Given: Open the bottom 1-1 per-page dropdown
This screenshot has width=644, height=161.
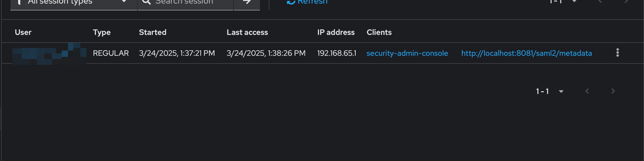Looking at the screenshot, I should (561, 91).
